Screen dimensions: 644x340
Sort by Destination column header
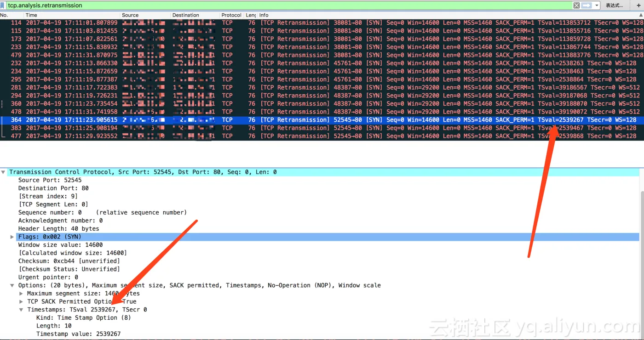(186, 15)
